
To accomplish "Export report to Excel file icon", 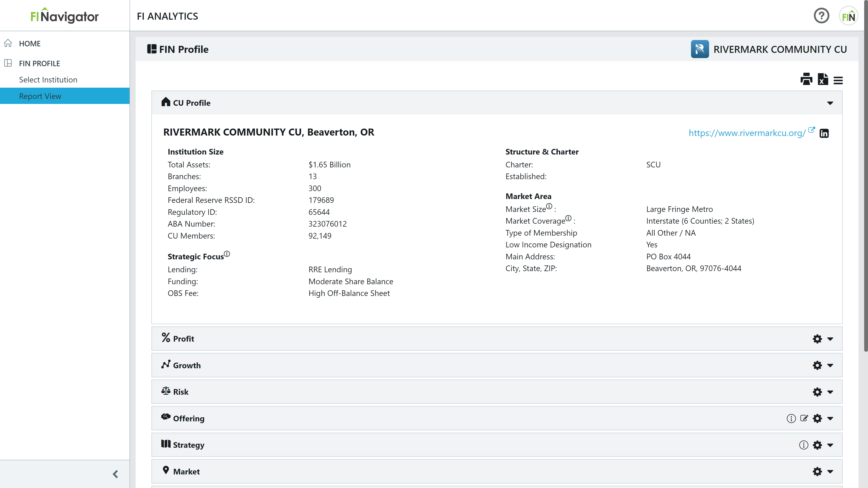I will 823,80.
